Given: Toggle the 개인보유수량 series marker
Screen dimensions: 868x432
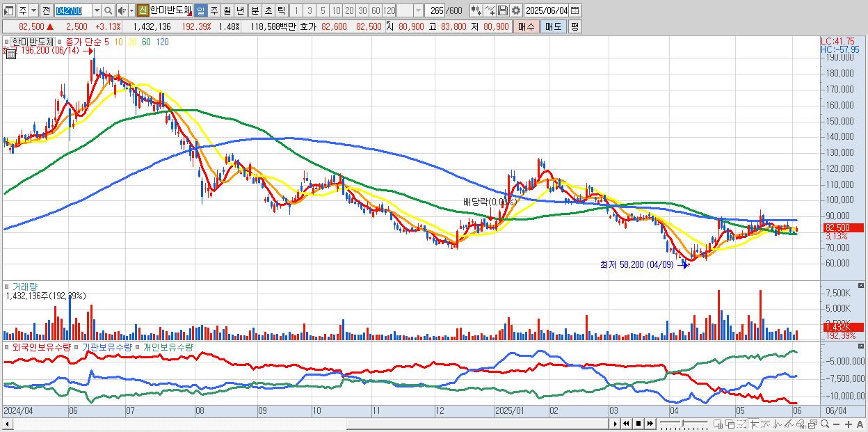Looking at the screenshot, I should point(138,346).
